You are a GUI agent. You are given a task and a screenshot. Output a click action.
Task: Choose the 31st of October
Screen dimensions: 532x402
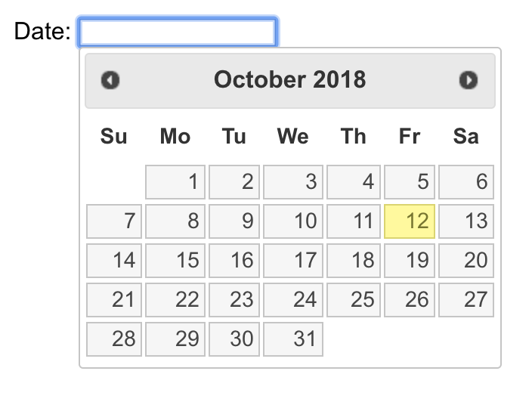[x=293, y=339]
